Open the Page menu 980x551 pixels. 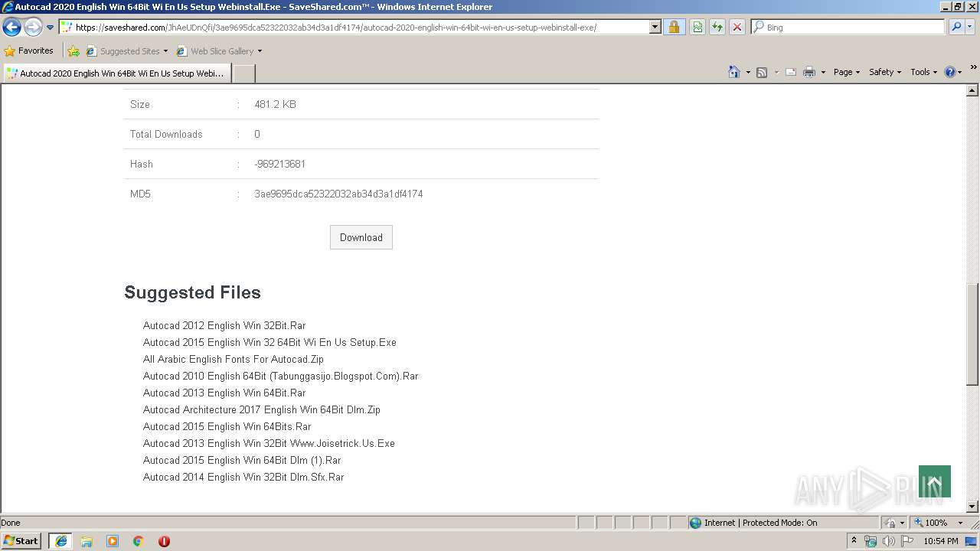coord(847,72)
